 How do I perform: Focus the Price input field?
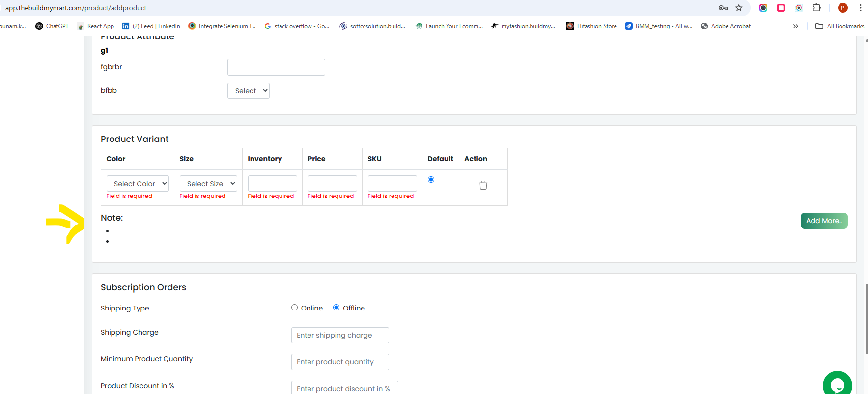pos(333,183)
